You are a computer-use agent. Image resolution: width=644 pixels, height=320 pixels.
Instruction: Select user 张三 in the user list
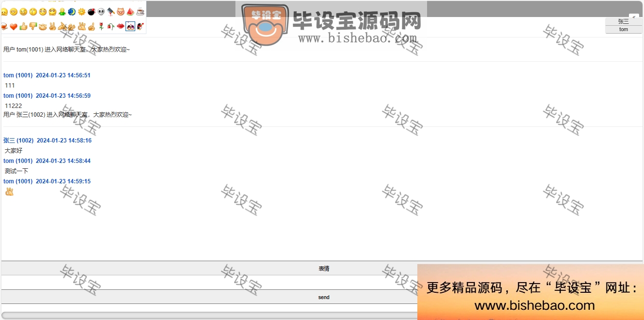pos(623,21)
